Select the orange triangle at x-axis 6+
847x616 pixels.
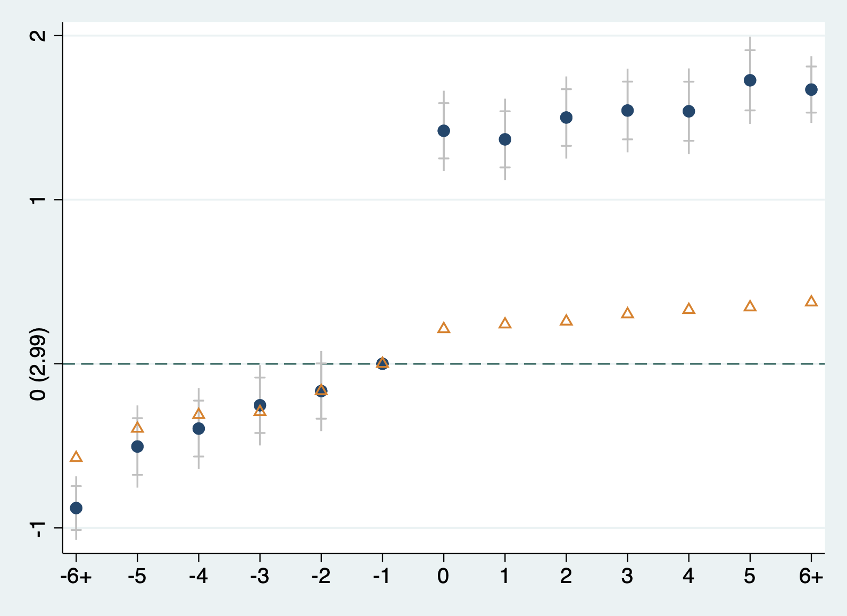811,302
